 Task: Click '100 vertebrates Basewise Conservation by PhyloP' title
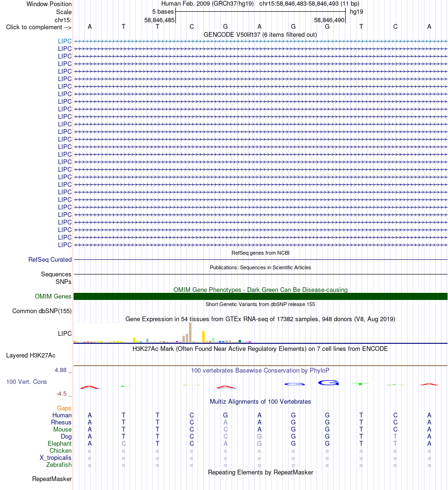pyautogui.click(x=260, y=371)
